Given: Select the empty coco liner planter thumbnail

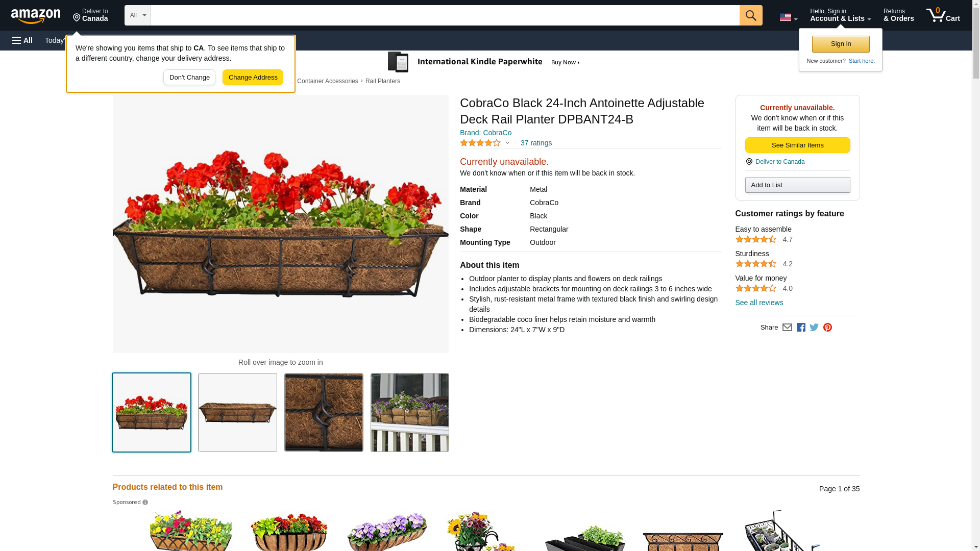Looking at the screenshot, I should 237,413.
